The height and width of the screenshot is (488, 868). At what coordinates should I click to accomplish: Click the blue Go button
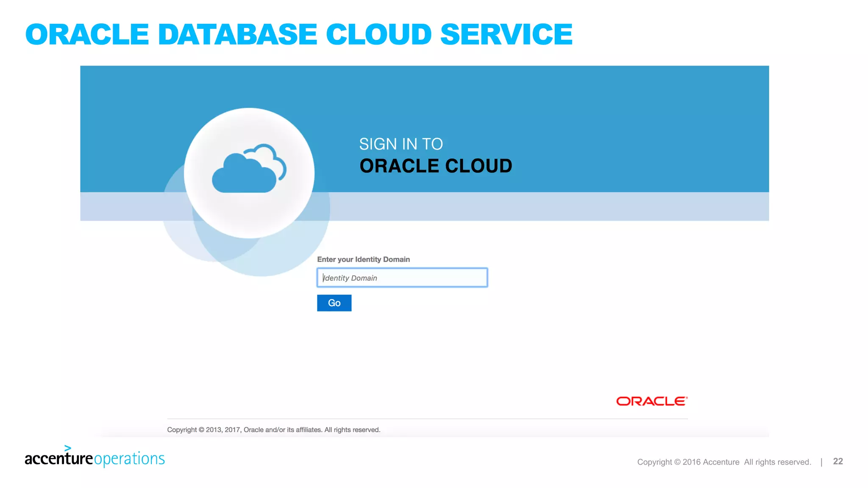[334, 303]
